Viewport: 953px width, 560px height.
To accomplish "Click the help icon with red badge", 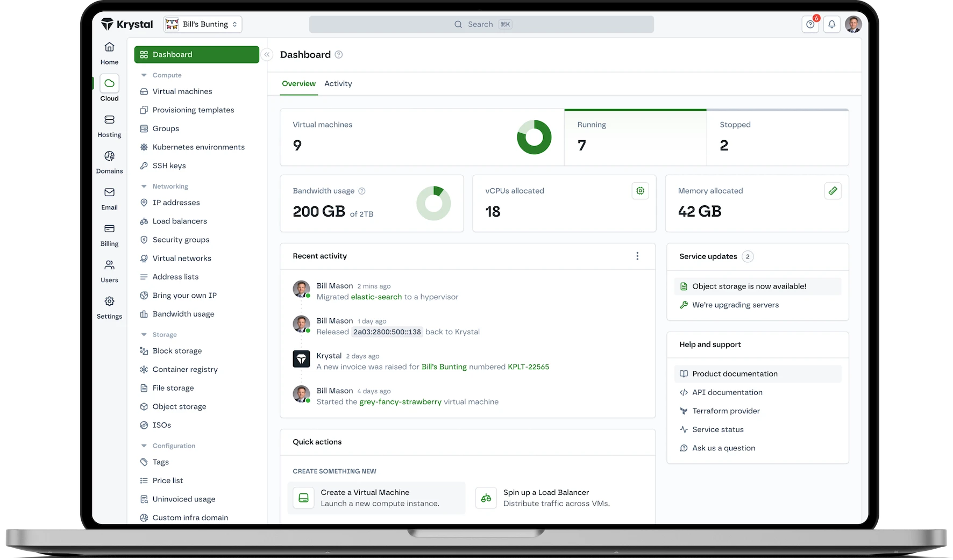I will pos(810,24).
